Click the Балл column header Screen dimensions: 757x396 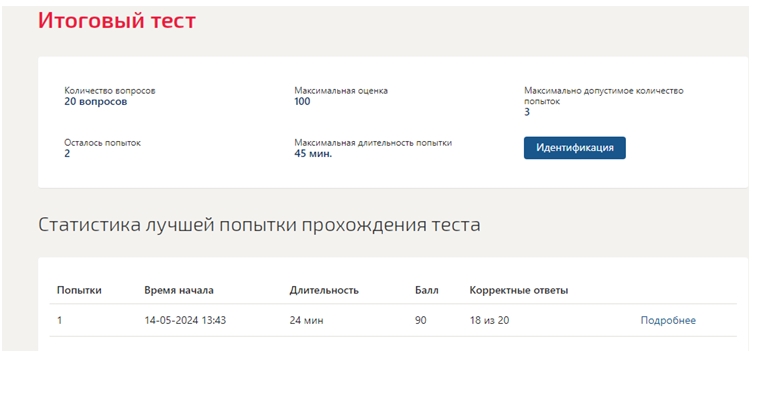tap(427, 290)
